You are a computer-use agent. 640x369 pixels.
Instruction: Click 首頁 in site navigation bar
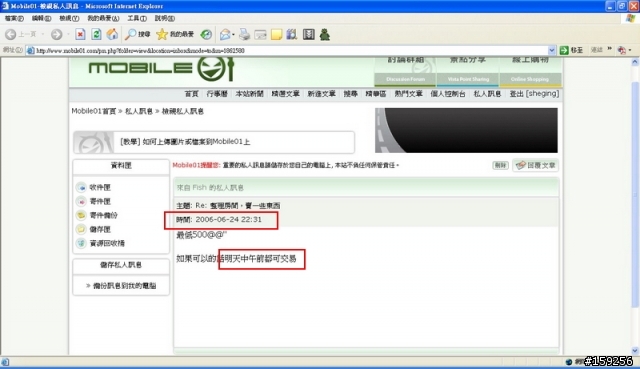click(x=191, y=94)
